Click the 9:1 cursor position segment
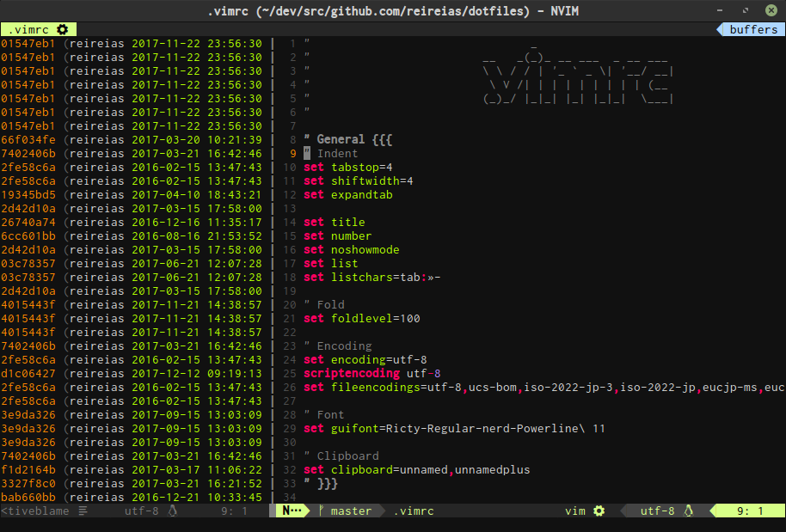This screenshot has width=786, height=532. click(x=747, y=510)
